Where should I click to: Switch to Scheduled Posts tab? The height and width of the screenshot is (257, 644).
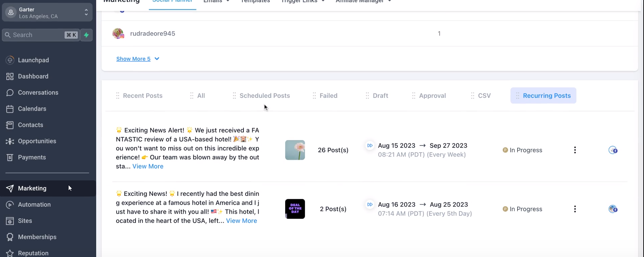pos(265,96)
